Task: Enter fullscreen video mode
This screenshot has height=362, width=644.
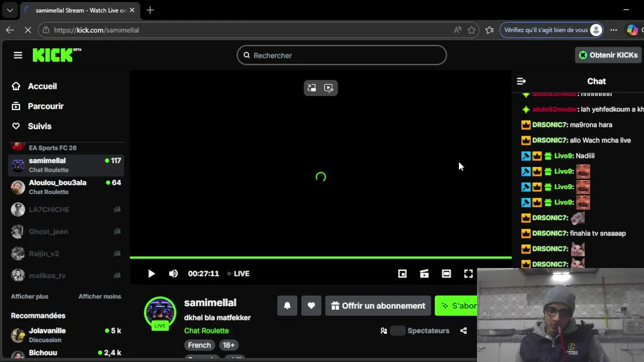Action: 468,274
